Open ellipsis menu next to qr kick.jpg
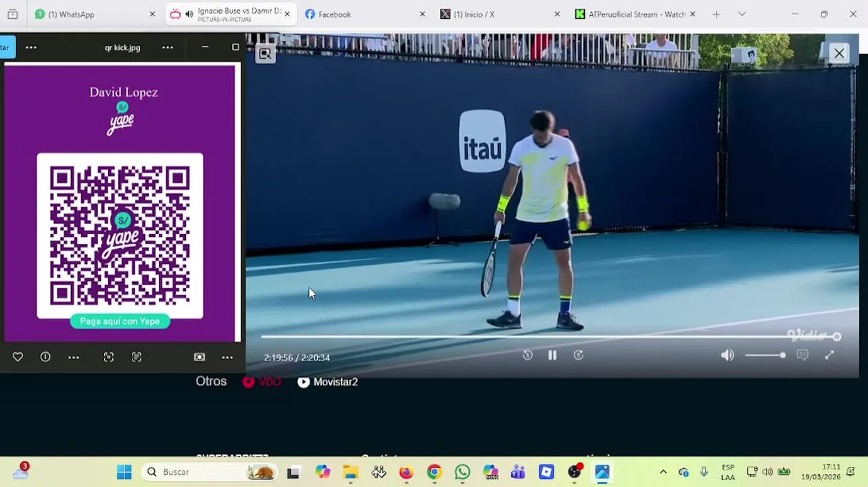This screenshot has width=868, height=487. [x=168, y=47]
